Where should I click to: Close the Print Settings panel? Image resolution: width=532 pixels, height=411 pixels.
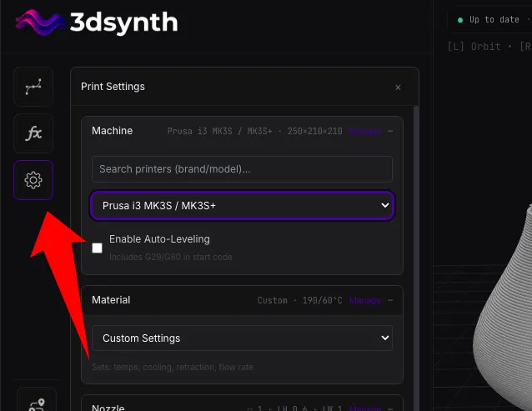click(x=398, y=88)
